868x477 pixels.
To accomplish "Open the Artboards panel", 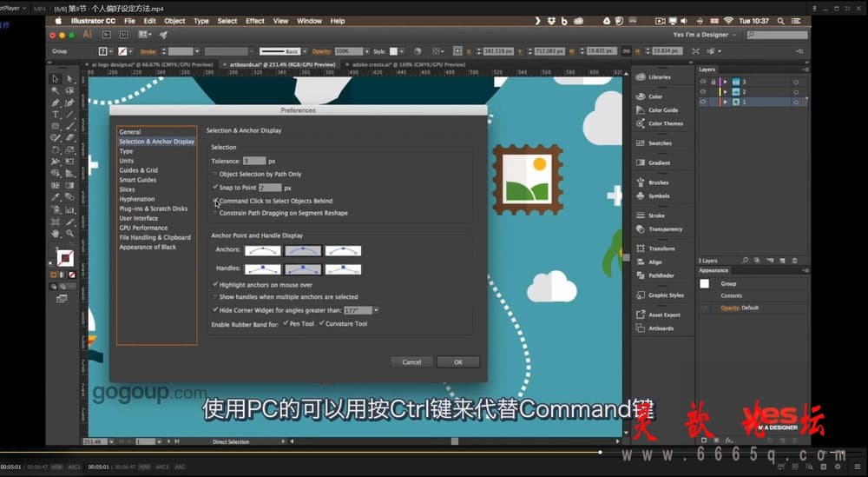I will click(654, 328).
